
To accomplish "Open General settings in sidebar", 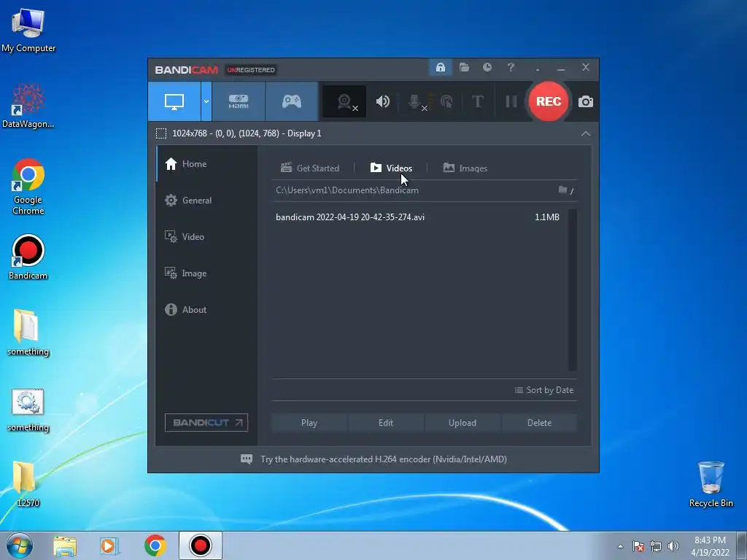I will pos(206,200).
